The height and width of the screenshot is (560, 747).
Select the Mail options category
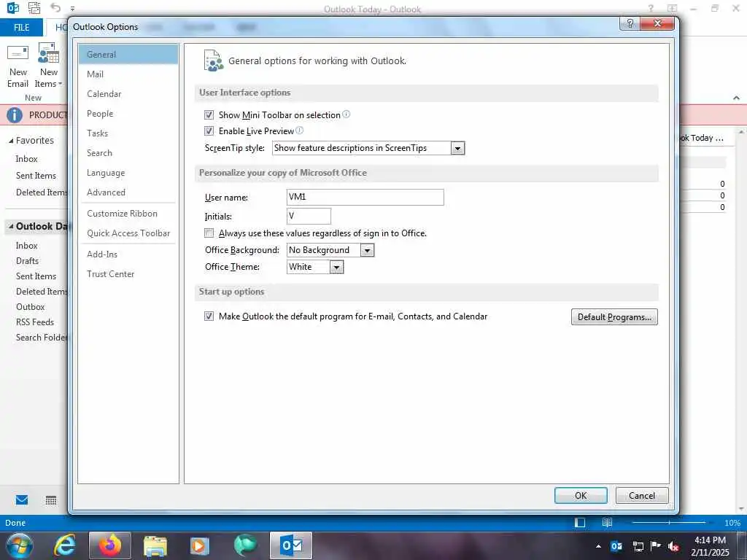(x=128, y=74)
